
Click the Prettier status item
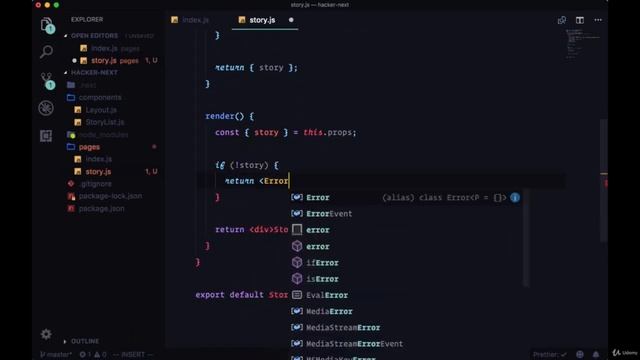click(x=550, y=354)
